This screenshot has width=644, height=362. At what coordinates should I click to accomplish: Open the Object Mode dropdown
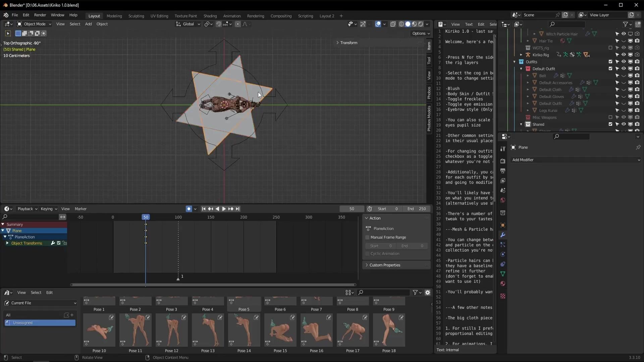pos(34,24)
